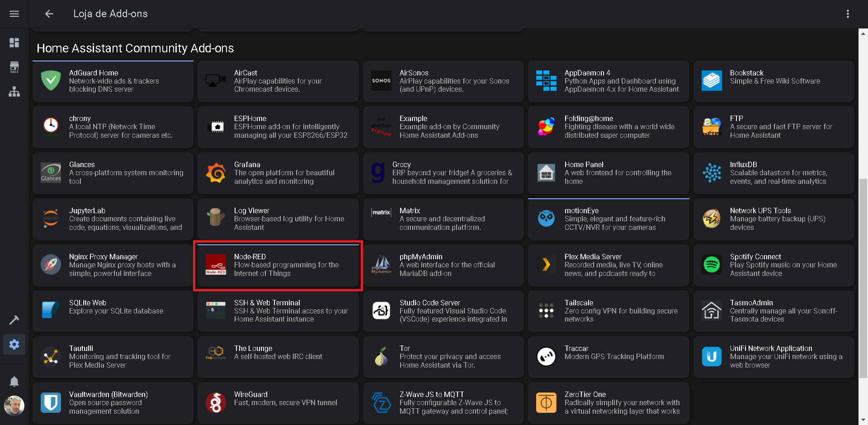868x425 pixels.
Task: Click the ESPHome chip icon
Action: click(x=216, y=126)
